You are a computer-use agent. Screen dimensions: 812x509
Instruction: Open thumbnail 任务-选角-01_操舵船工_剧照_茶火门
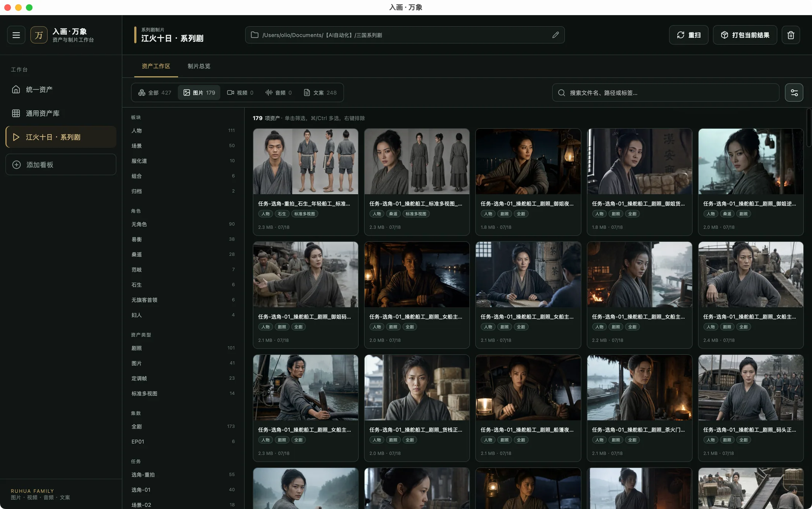(x=640, y=388)
